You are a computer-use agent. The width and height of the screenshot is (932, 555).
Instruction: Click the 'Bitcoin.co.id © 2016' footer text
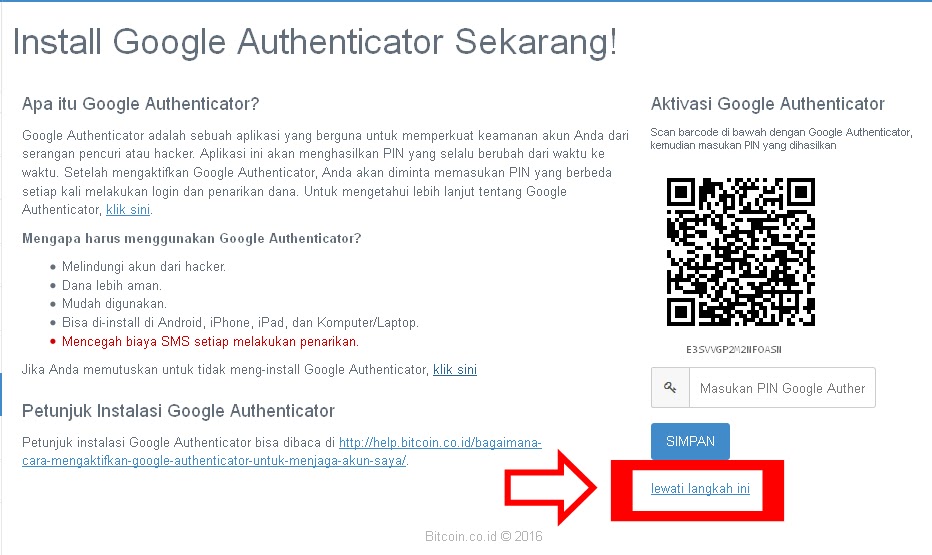click(x=484, y=536)
